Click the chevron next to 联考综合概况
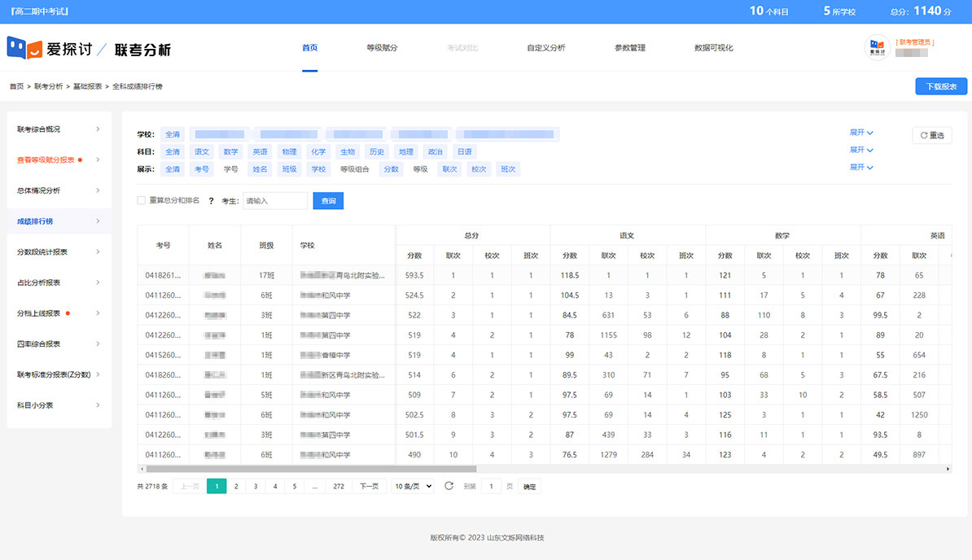Viewport: 972px width, 560px height. coord(98,129)
